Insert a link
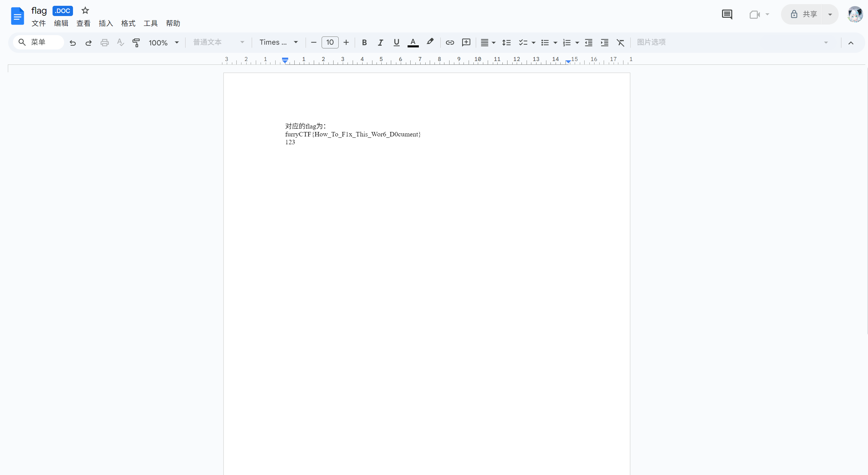This screenshot has width=868, height=475. pyautogui.click(x=450, y=42)
